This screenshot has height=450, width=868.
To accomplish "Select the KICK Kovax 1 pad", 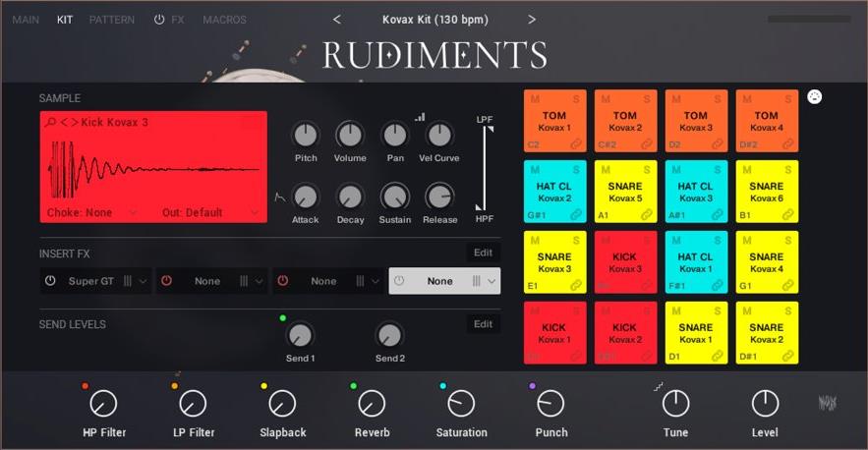I will tap(554, 333).
